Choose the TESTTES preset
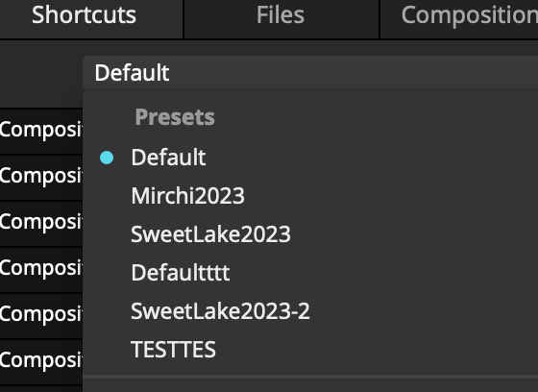This screenshot has height=392, width=538. click(173, 350)
